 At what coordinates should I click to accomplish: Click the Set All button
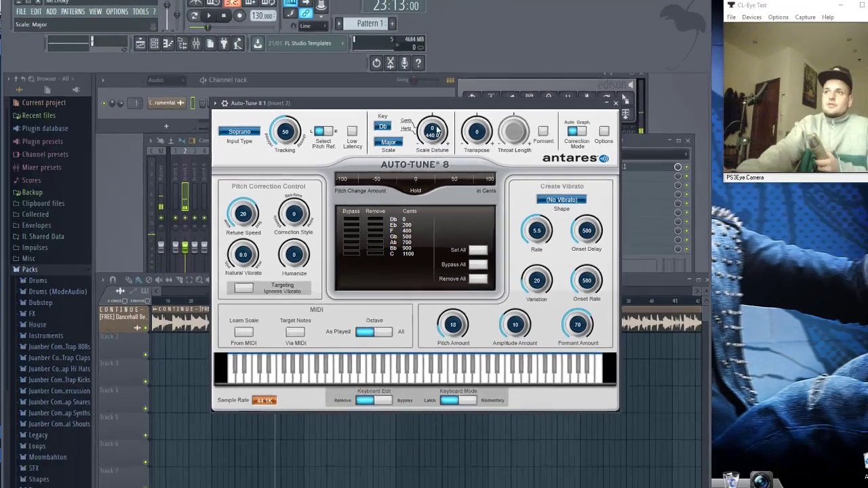[478, 250]
